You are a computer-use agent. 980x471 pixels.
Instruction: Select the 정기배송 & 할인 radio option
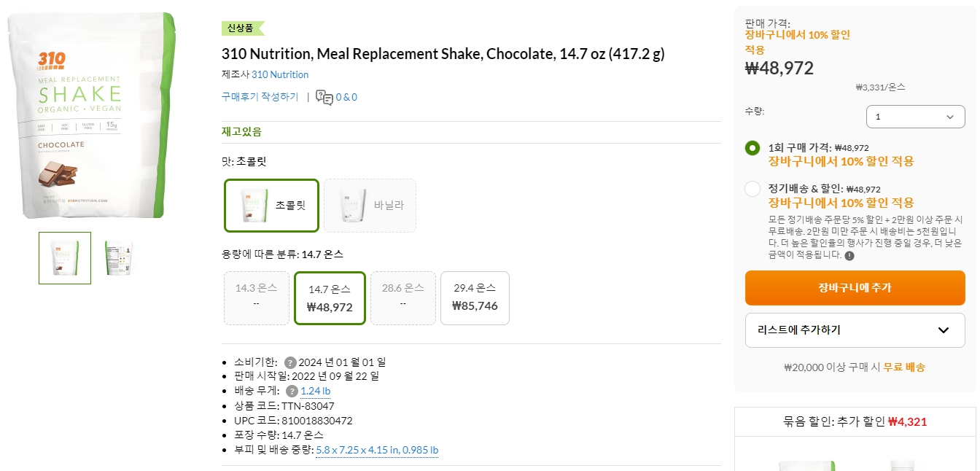pos(752,189)
